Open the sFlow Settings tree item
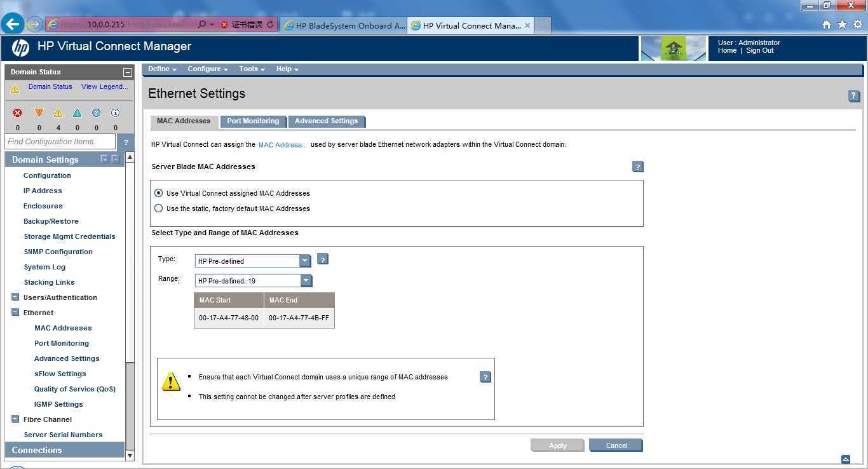 click(x=60, y=374)
